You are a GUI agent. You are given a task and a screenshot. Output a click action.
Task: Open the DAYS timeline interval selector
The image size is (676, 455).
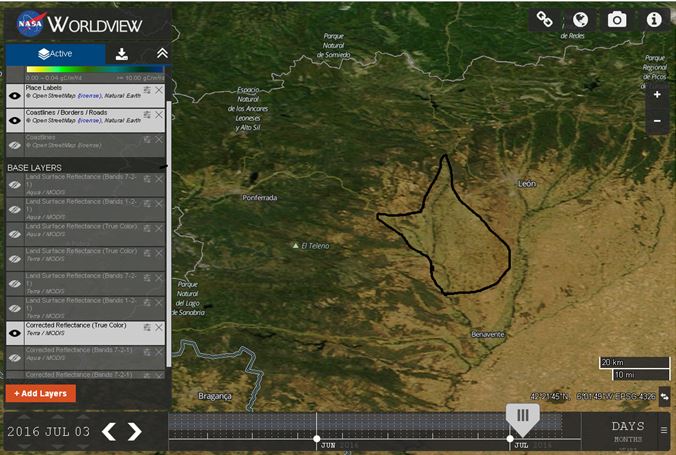point(629,427)
